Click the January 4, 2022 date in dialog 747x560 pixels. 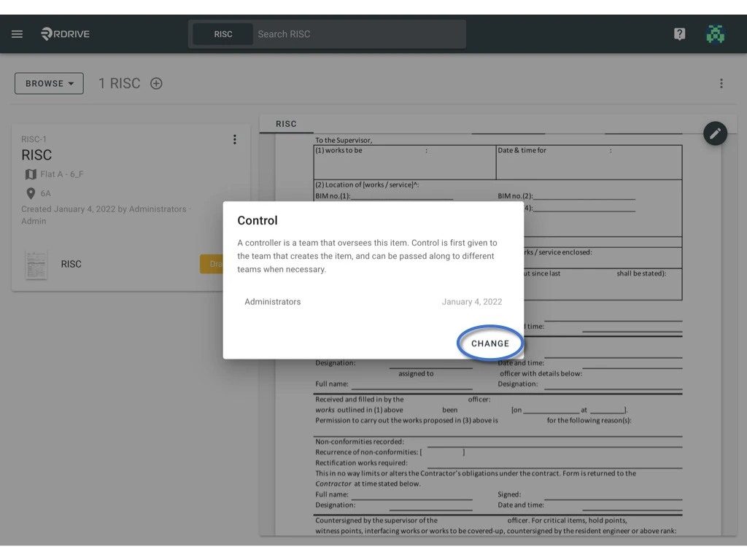[x=472, y=302]
